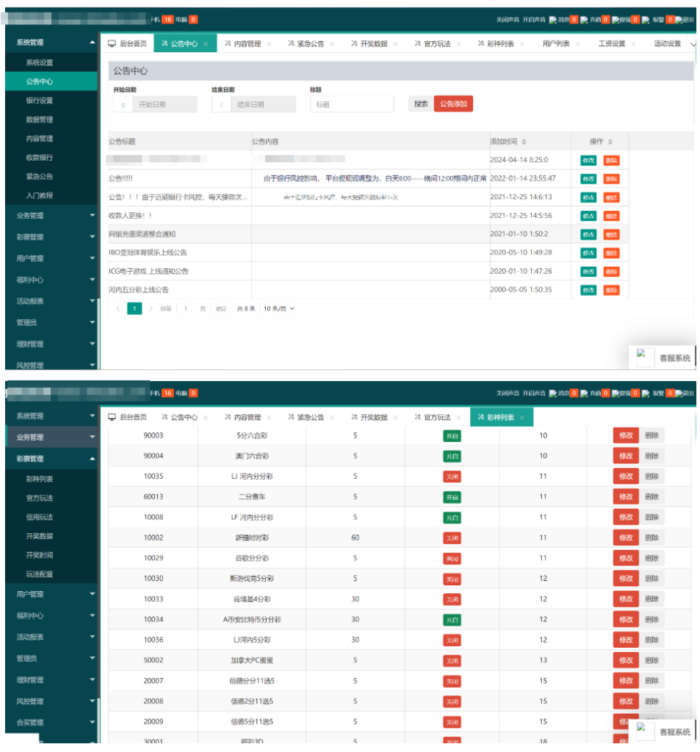Viewport: 700px width, 752px height.
Task: Click 开启声音 in the 彩种列表 screen header
Action: (534, 394)
